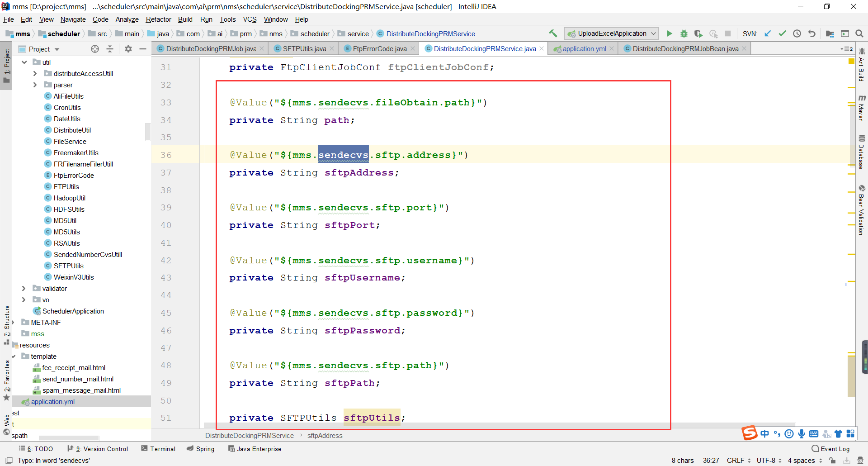Open Database side tool window

[x=862, y=152]
